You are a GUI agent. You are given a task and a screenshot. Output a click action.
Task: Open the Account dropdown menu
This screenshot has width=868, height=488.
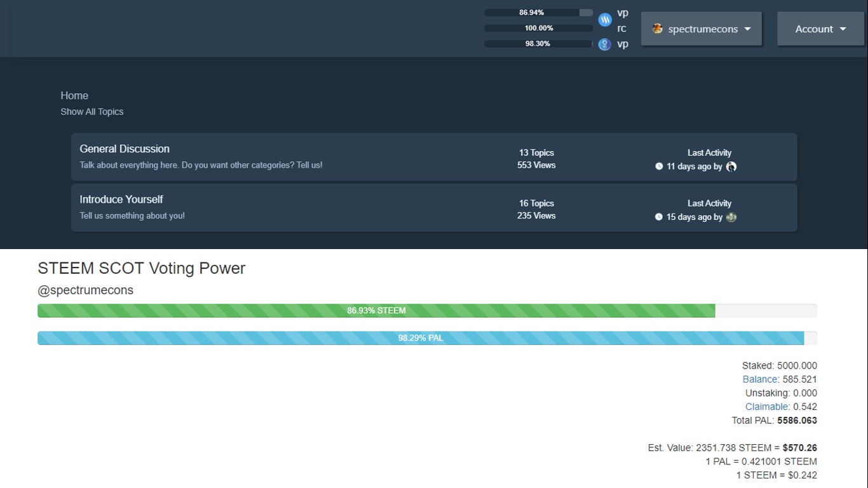tap(820, 29)
